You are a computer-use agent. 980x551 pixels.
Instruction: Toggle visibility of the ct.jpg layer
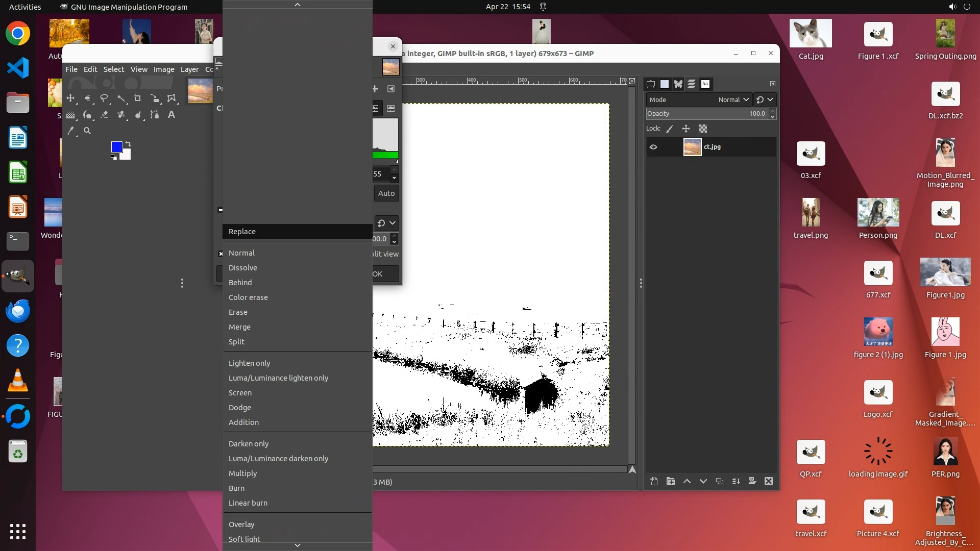(653, 147)
